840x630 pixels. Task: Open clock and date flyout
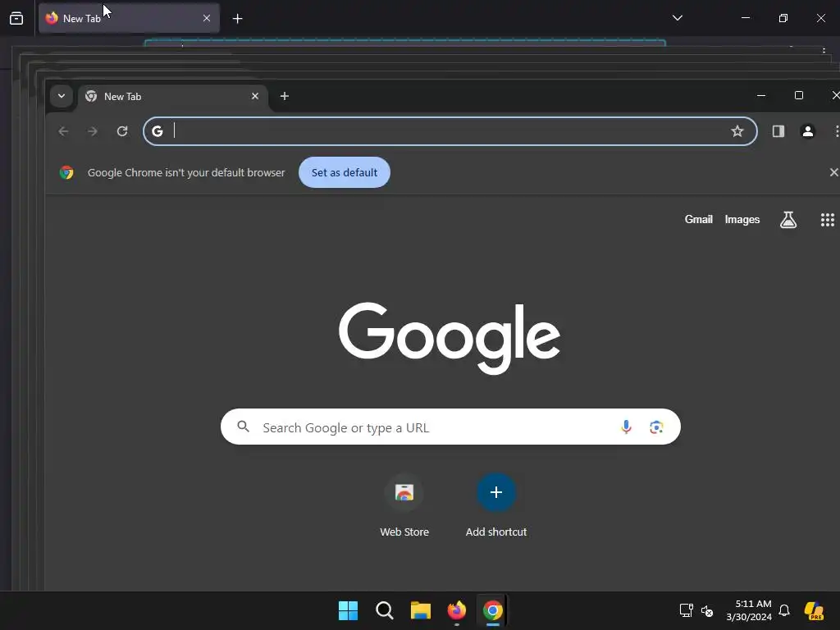point(749,610)
